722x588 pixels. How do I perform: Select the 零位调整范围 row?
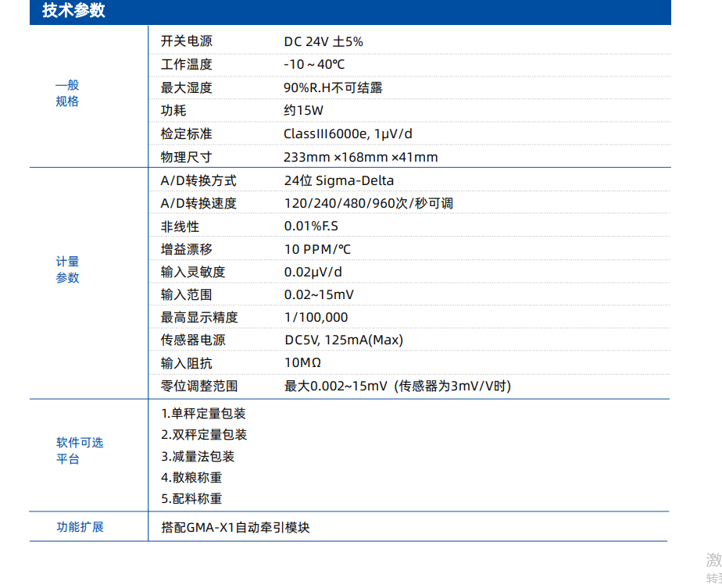click(x=198, y=386)
